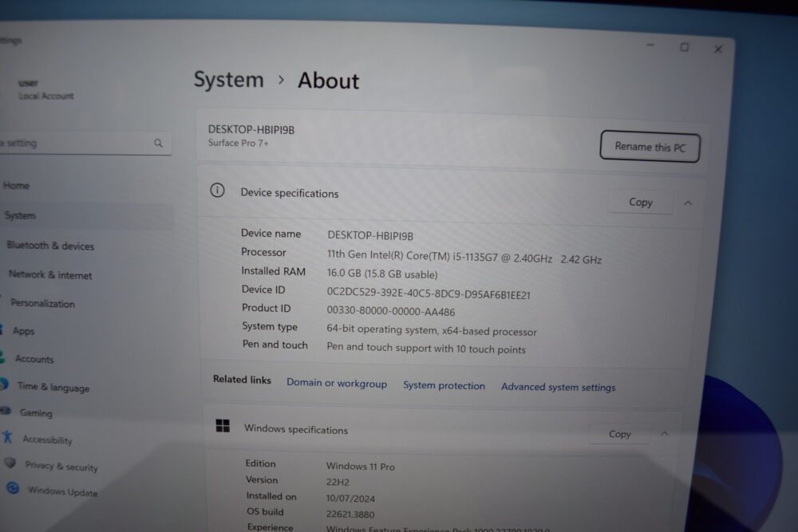Collapse the Windows specifications section
The image size is (798, 532).
click(664, 433)
